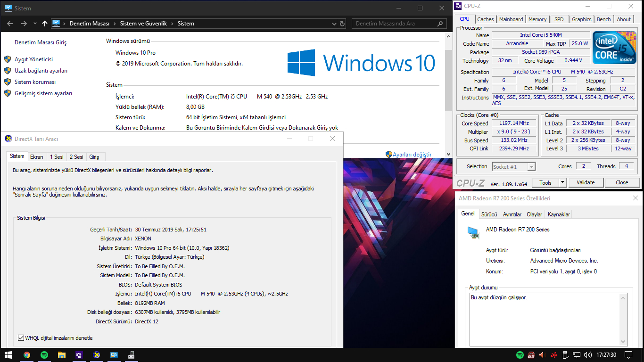Open the notification action center icon
This screenshot has width=644, height=362.
click(628, 355)
